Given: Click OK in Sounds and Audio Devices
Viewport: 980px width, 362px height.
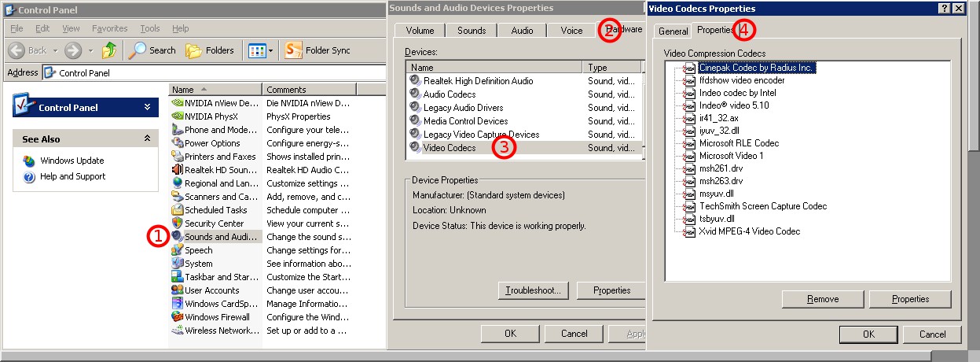Looking at the screenshot, I should pyautogui.click(x=510, y=334).
